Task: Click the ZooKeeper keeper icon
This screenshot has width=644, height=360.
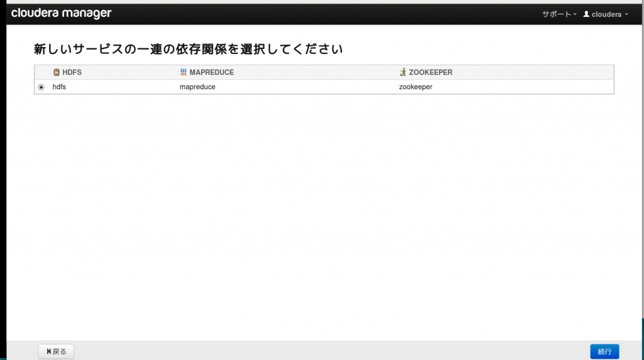Action: (403, 72)
